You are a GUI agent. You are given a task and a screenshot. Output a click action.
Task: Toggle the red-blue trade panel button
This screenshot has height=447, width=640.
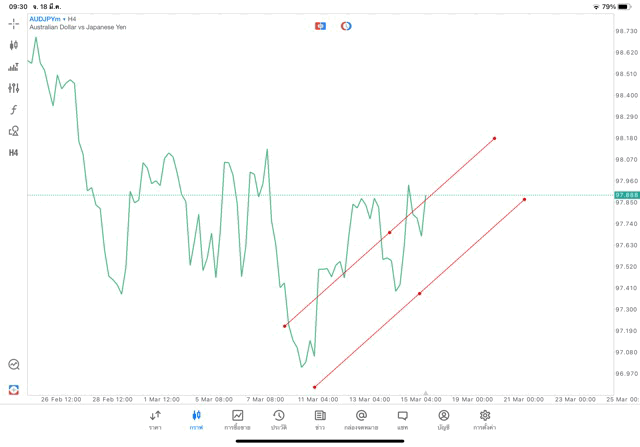click(x=320, y=26)
